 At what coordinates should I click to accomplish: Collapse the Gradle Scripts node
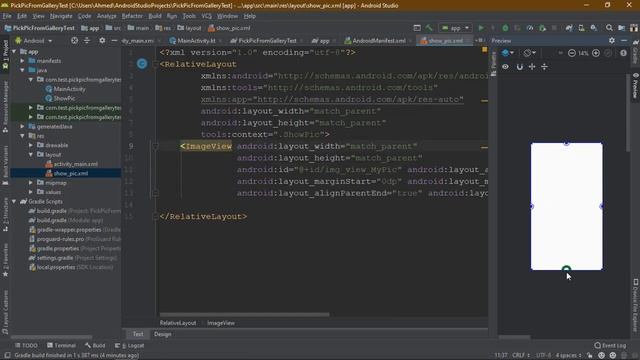click(14, 202)
